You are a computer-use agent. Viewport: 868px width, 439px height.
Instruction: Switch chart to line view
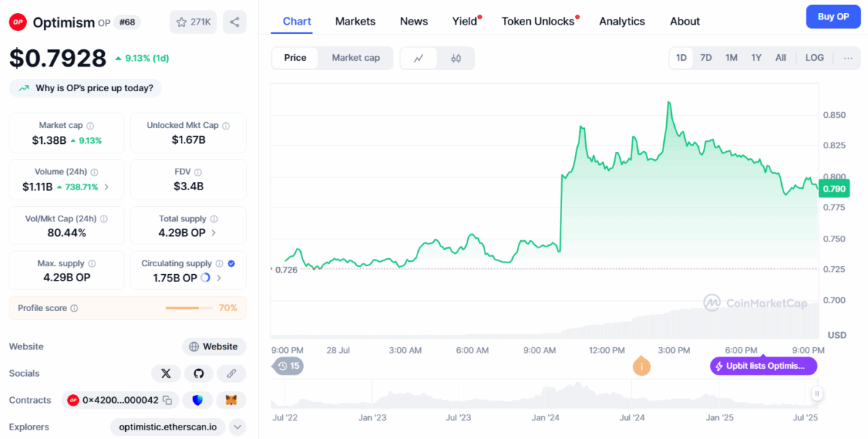(x=419, y=58)
